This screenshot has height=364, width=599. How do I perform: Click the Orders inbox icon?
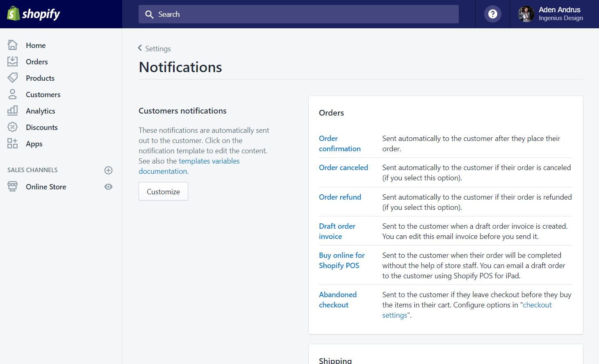(x=13, y=61)
